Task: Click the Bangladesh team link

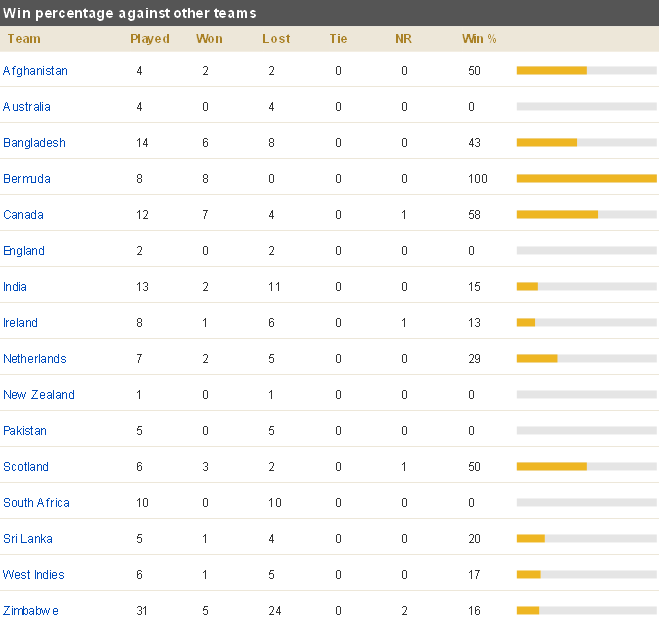Action: tap(34, 143)
